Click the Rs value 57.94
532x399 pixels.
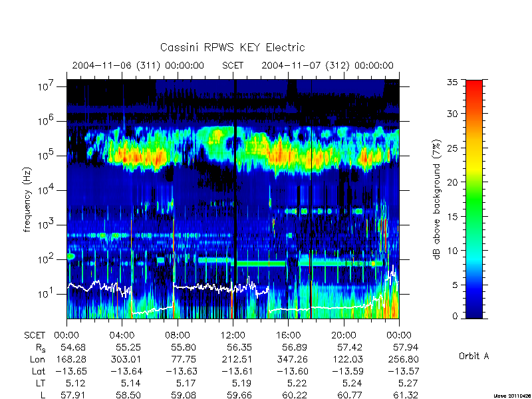406,347
